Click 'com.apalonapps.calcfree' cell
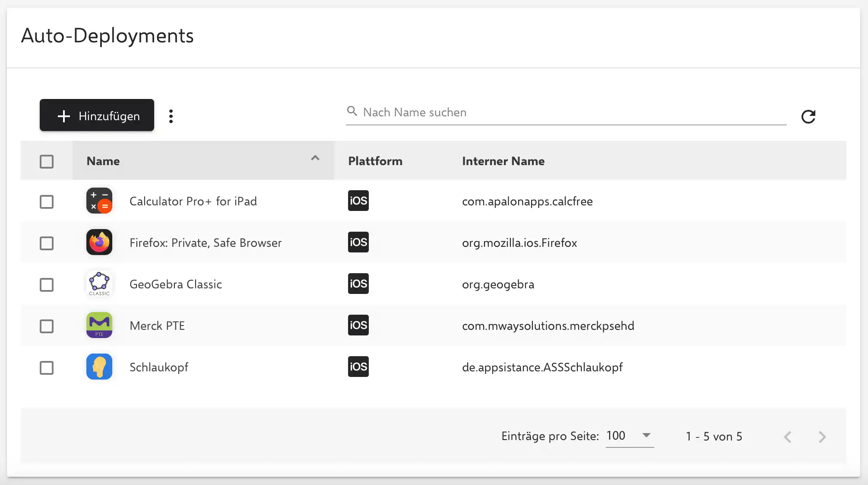868x485 pixels. tap(527, 201)
